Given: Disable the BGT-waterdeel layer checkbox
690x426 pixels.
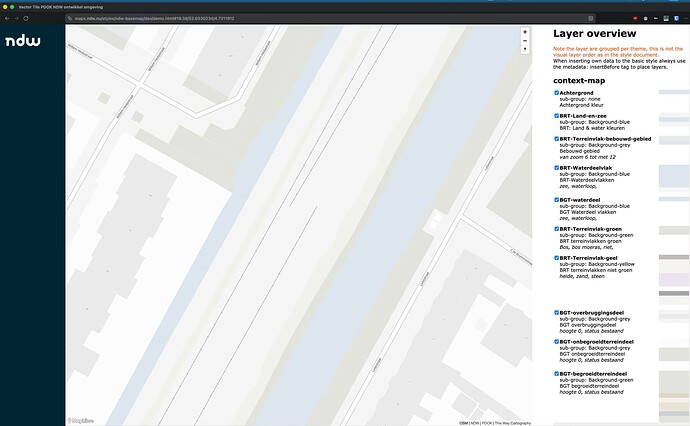Looking at the screenshot, I should point(556,200).
